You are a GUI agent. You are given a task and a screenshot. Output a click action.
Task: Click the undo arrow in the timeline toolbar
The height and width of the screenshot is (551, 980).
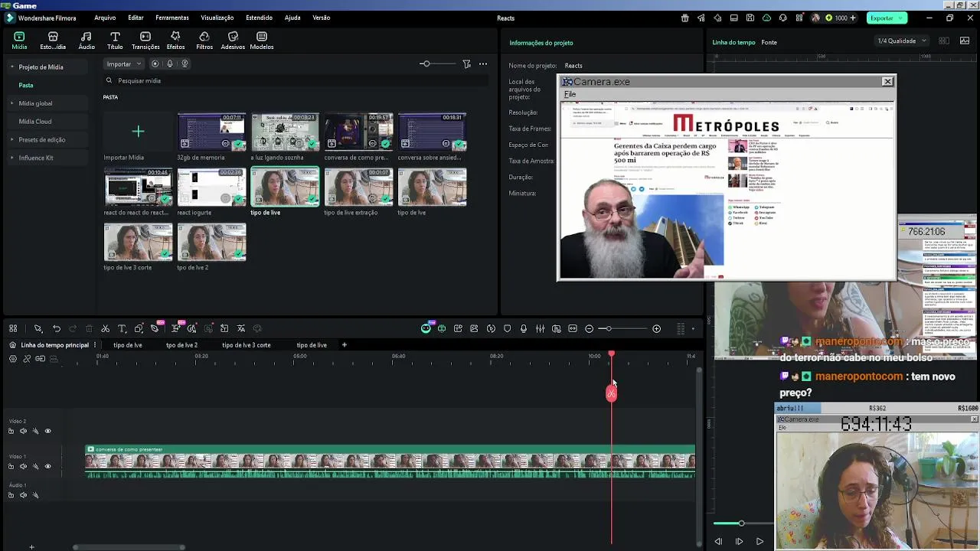point(57,328)
